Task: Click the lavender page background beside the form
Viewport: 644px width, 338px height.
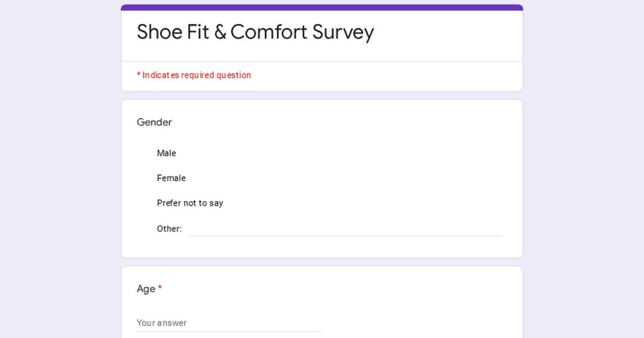Action: (59, 172)
